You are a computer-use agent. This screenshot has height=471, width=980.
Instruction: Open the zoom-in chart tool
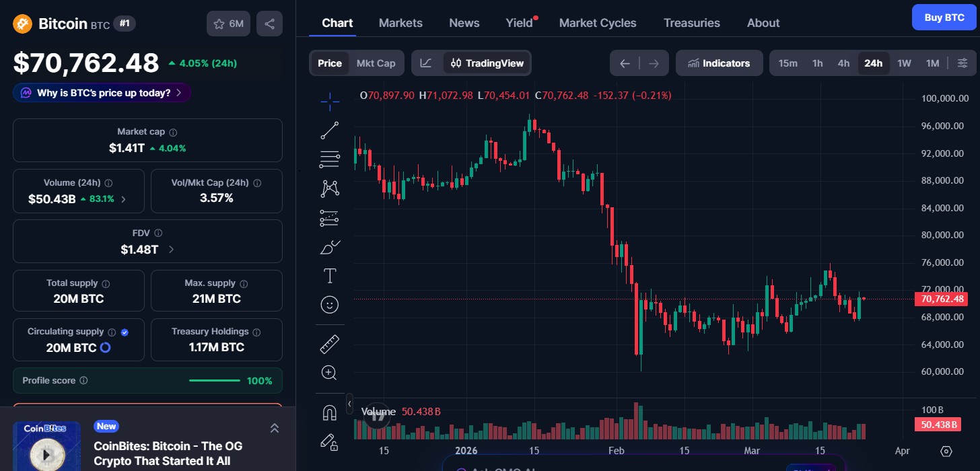330,372
